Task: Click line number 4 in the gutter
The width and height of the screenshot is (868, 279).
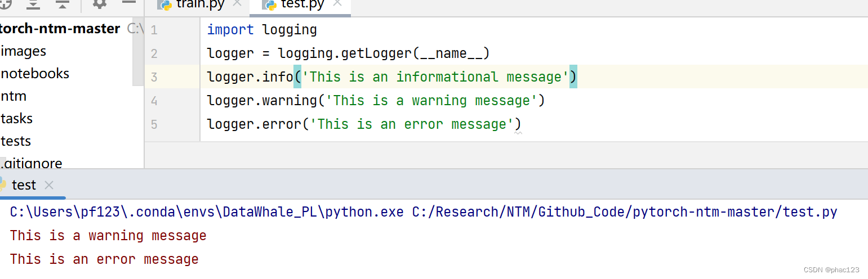Action: (x=154, y=101)
